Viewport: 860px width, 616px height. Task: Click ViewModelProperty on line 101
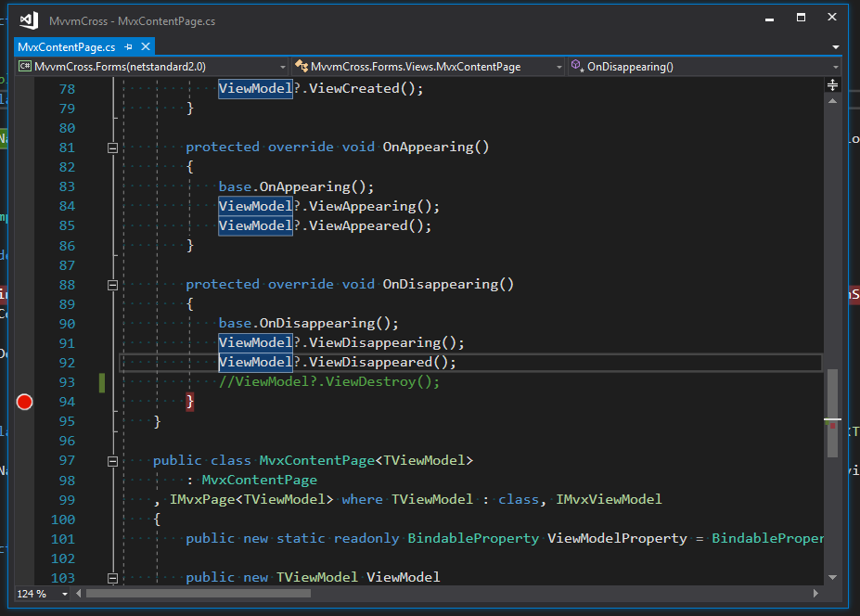click(x=617, y=539)
